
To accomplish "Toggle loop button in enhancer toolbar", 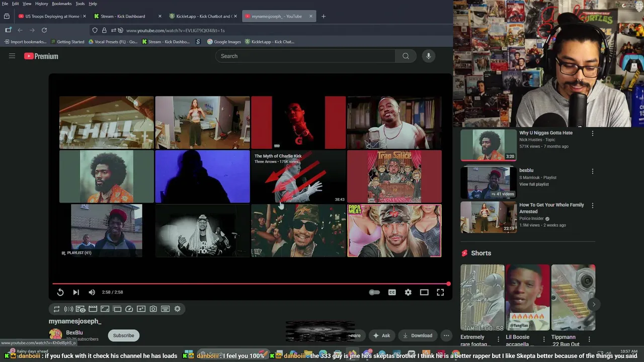I will 56,309.
